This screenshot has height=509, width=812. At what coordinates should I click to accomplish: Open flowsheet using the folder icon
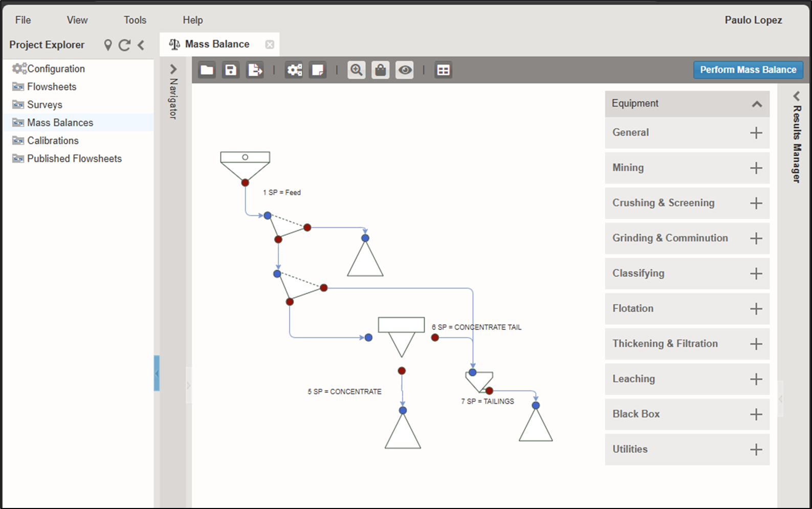point(207,70)
